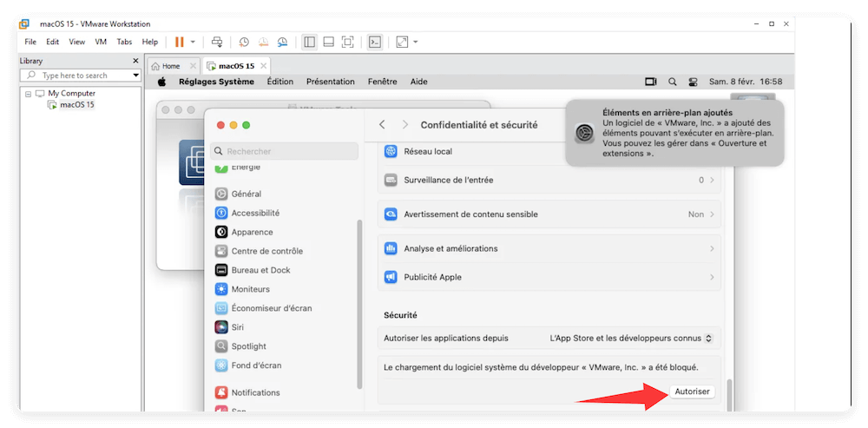This screenshot has width=868, height=428.
Task: Open the VMware File menu
Action: pyautogui.click(x=30, y=42)
